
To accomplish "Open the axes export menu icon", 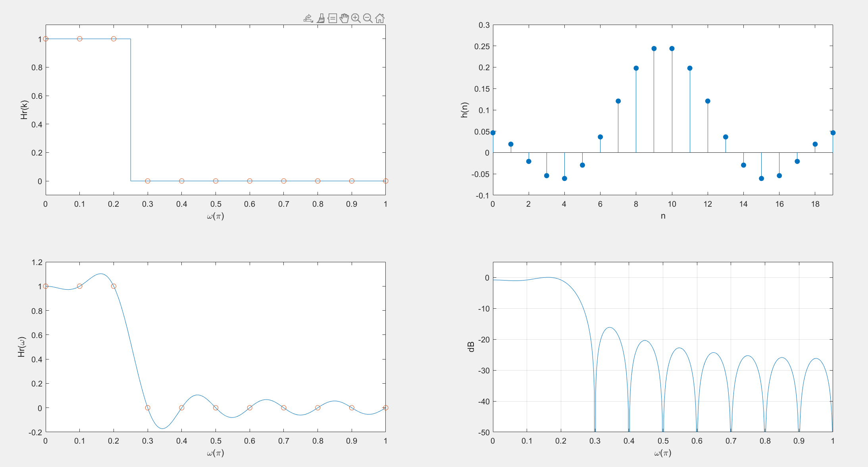I will click(308, 18).
